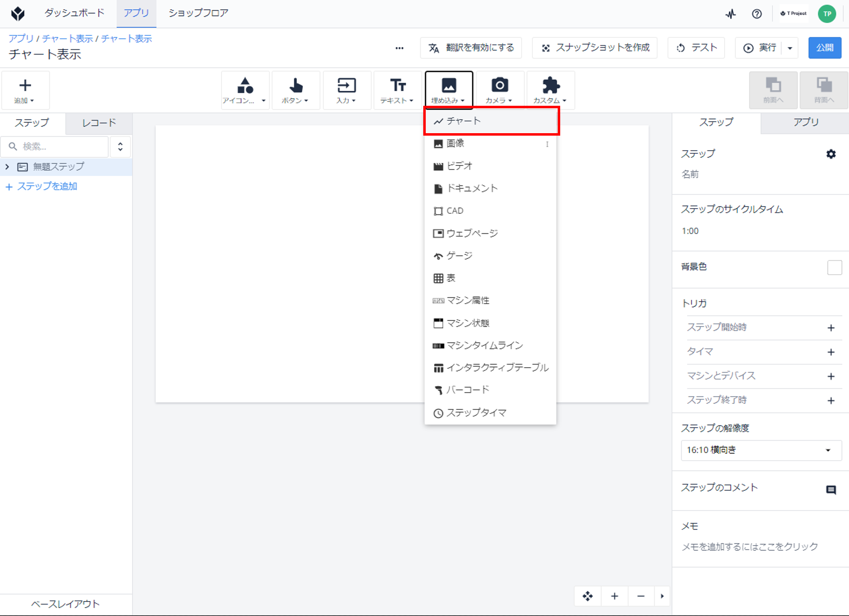Viewport: 849px width, 616px height.
Task: Click the ステップを追加 link
Action: click(42, 186)
